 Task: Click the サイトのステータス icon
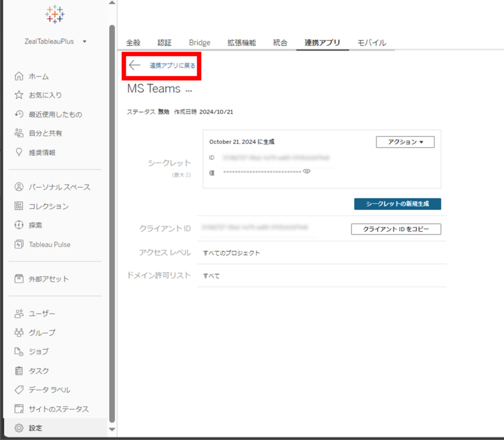19,409
